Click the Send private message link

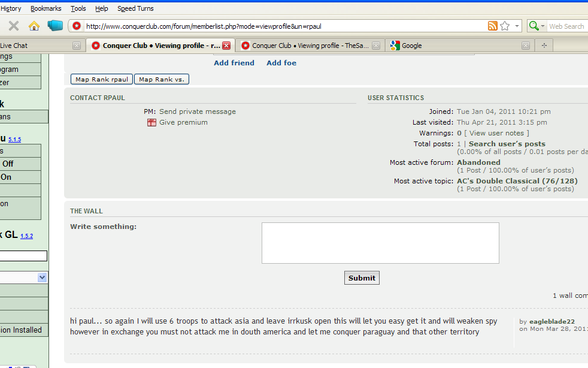point(198,111)
